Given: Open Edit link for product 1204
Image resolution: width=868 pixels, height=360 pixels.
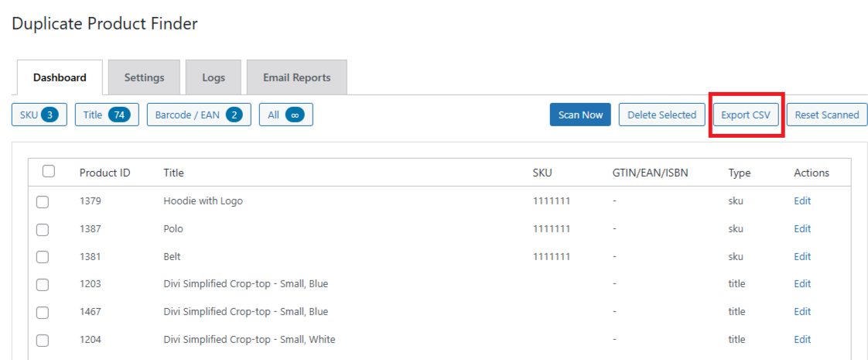Looking at the screenshot, I should [802, 339].
